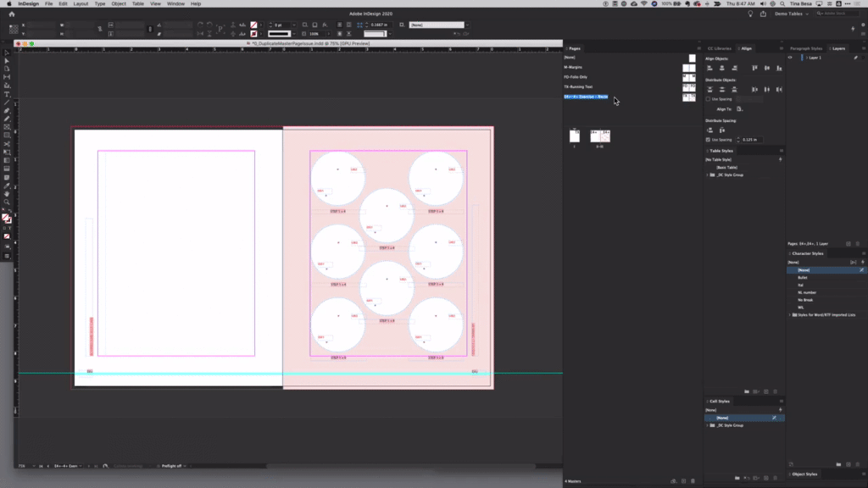The width and height of the screenshot is (868, 488).
Task: Select the M-Margins master page
Action: (573, 68)
